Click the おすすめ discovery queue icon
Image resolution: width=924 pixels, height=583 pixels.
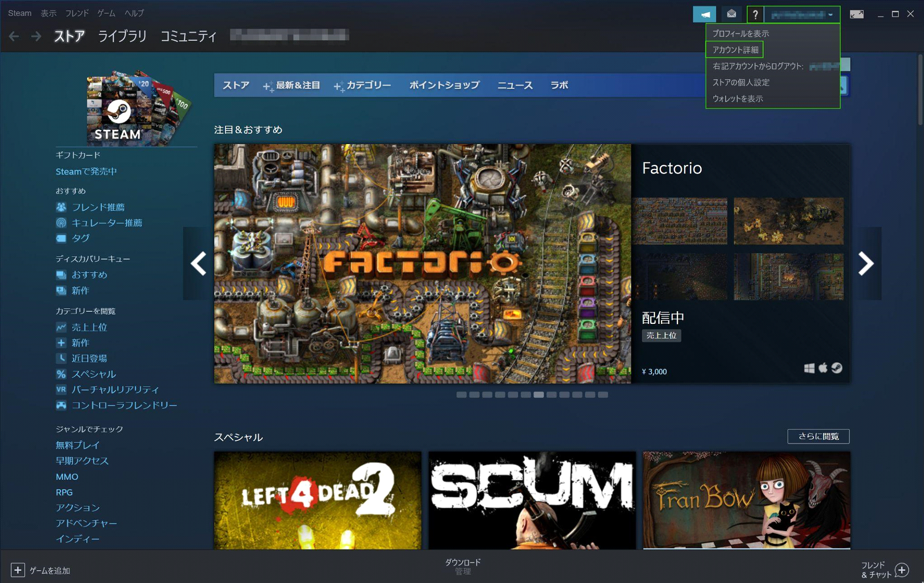click(x=61, y=275)
